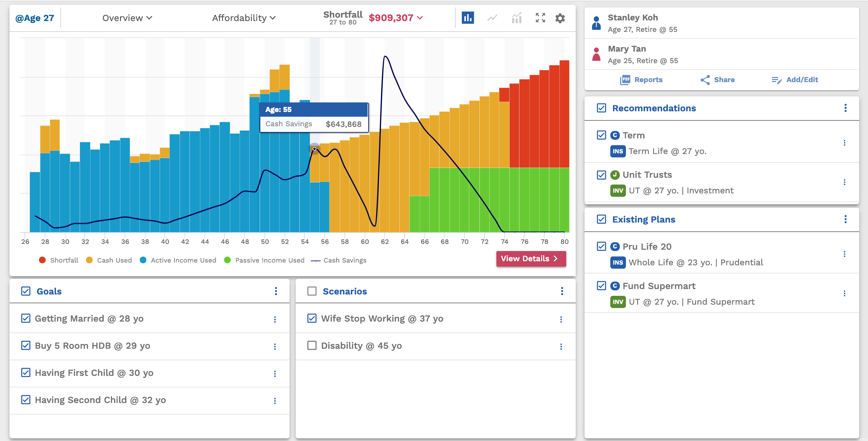
Task: Open the Goals panel options menu
Action: [276, 291]
